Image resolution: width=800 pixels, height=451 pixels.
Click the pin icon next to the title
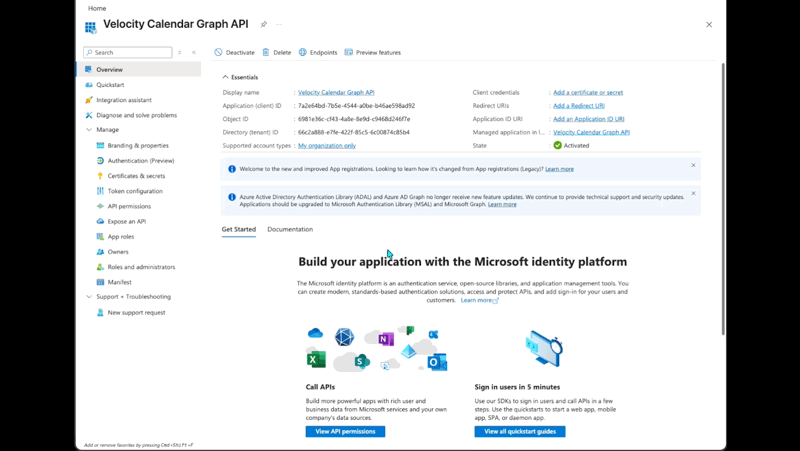click(x=264, y=24)
